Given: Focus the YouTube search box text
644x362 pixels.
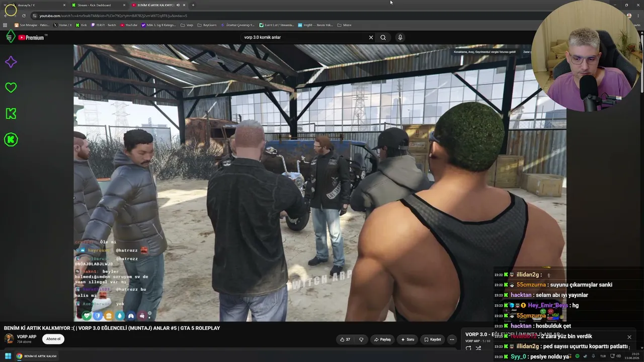Looking at the screenshot, I should point(304,37).
